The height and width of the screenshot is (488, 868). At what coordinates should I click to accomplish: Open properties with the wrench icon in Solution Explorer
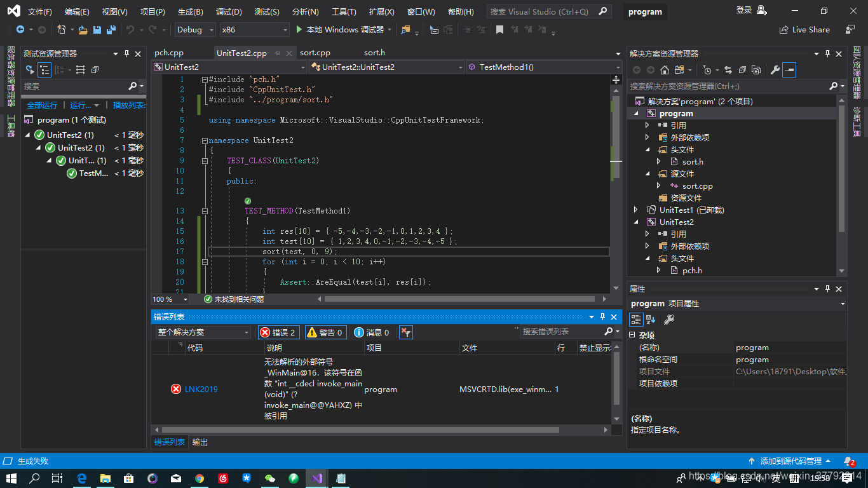pos(775,70)
